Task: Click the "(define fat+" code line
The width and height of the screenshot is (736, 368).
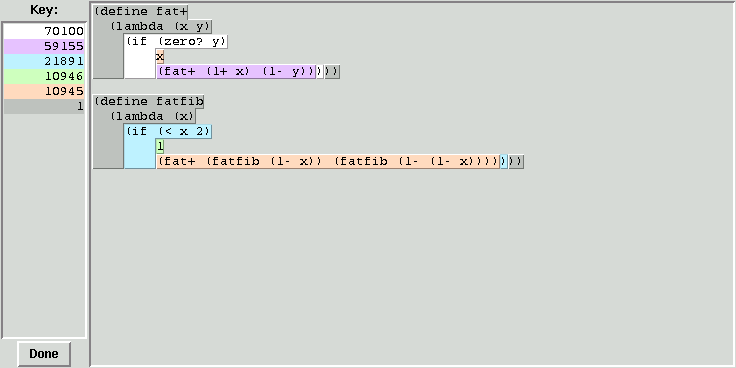Action: click(141, 11)
